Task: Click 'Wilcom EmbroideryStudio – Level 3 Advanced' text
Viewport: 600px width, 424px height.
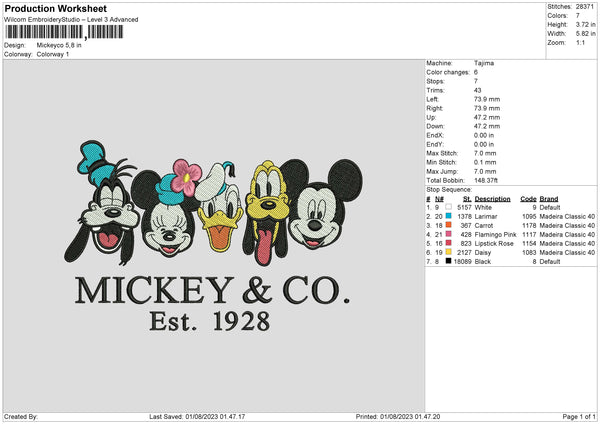Action: point(71,20)
